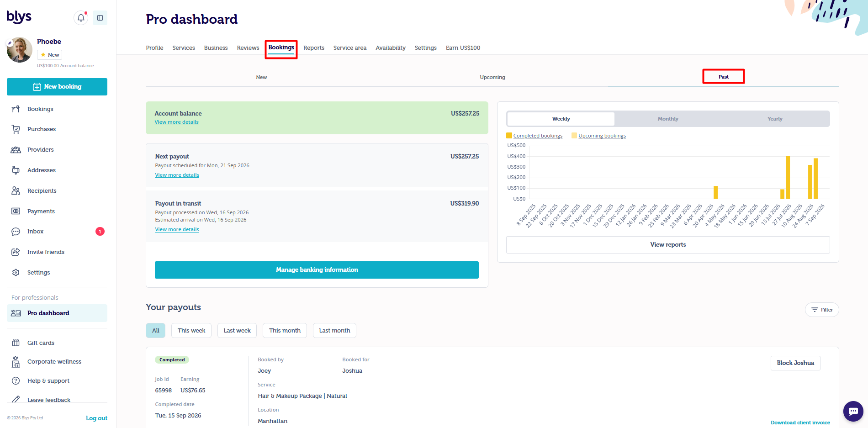Click Log out link
The height and width of the screenshot is (428, 868).
[96, 418]
